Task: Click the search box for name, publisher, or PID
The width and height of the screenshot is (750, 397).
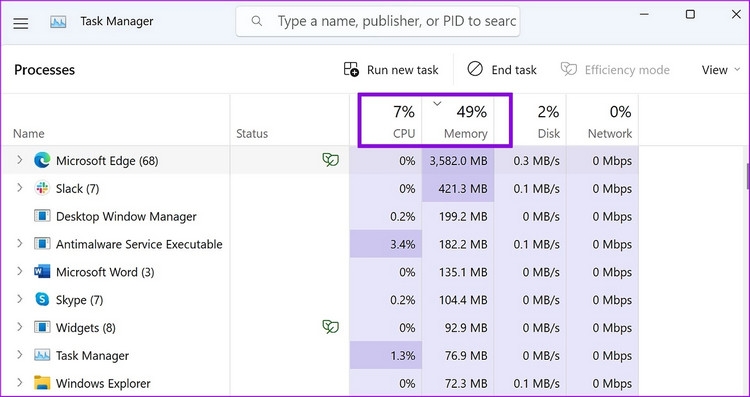Action: tap(377, 21)
